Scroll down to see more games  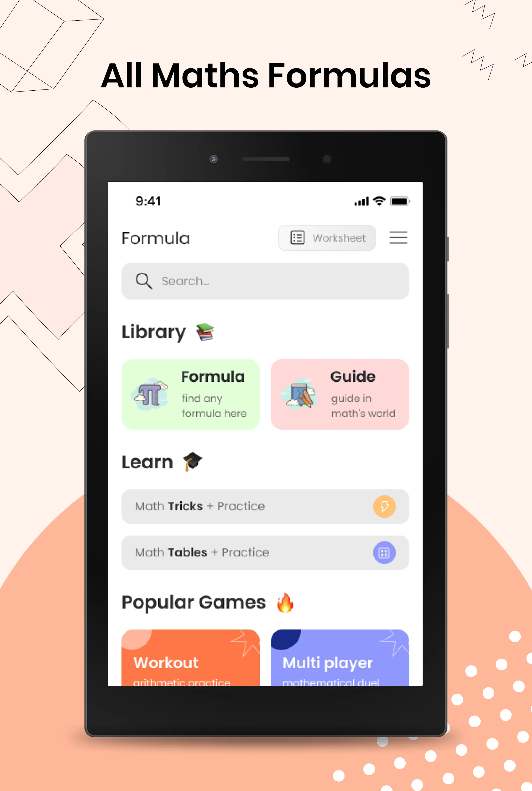[x=265, y=653]
